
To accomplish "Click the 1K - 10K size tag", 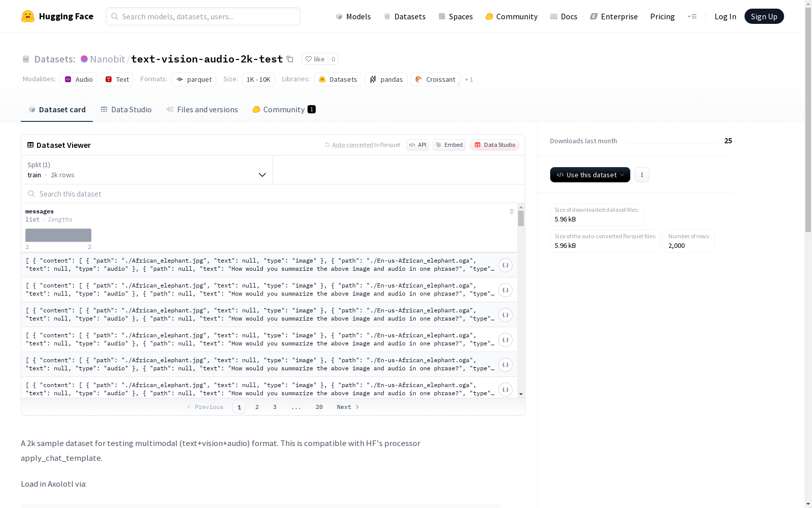I will [x=258, y=79].
